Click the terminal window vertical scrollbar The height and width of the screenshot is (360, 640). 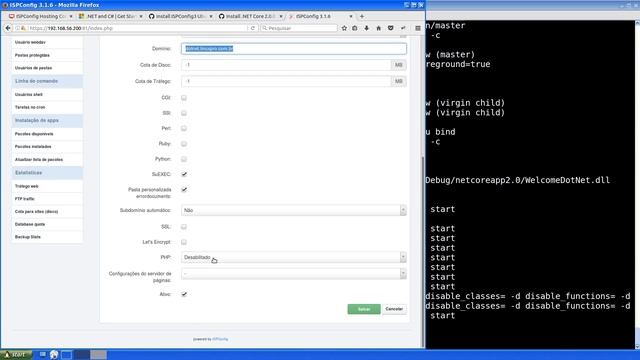[638, 184]
